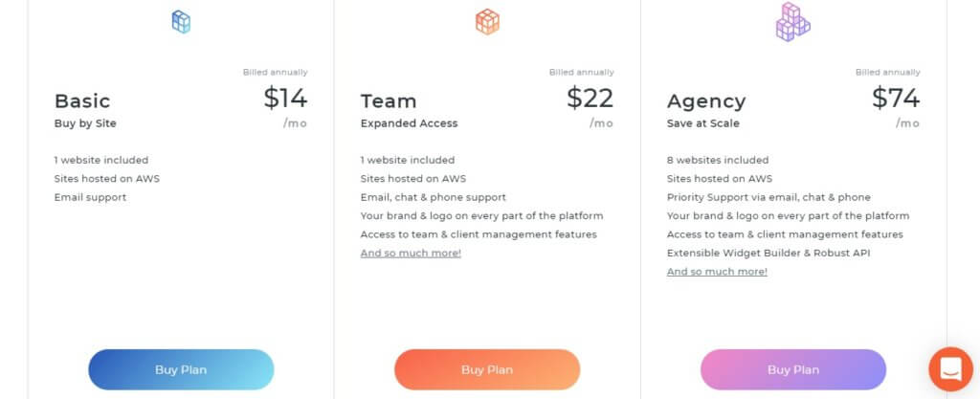Click 'Expanded Access' subtitle text
980x399 pixels.
[x=409, y=123]
